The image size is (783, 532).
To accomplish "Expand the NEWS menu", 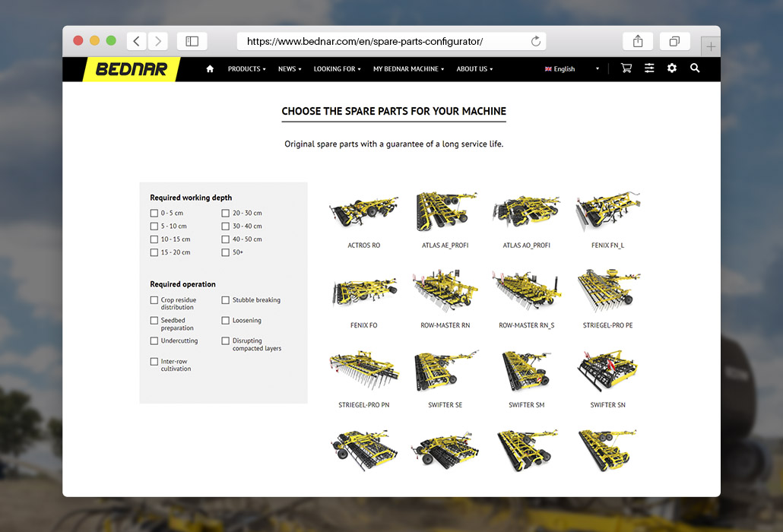I will [290, 69].
